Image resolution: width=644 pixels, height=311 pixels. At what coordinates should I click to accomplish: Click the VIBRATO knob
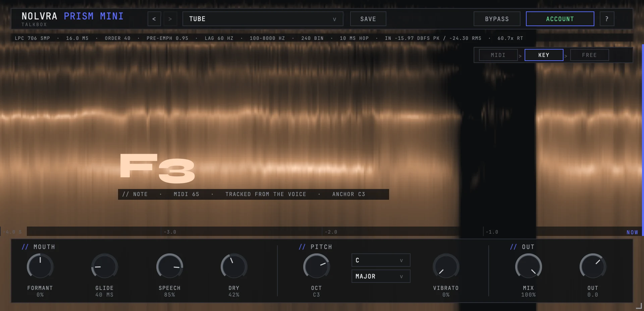(x=446, y=266)
